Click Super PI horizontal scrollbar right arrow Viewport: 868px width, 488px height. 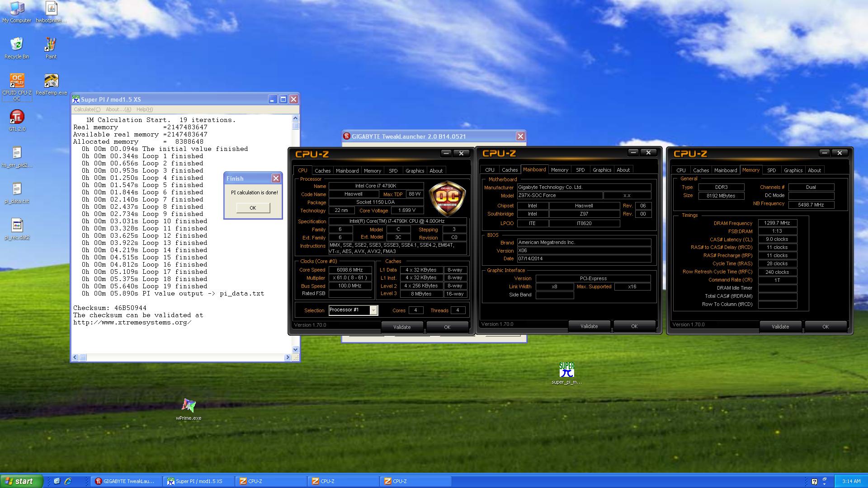coord(288,357)
